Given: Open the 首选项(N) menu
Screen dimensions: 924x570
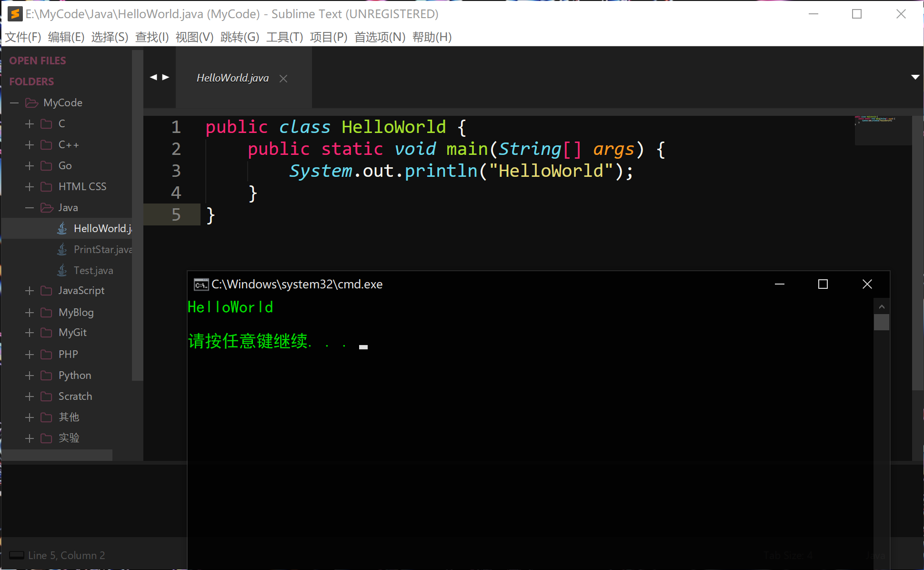Looking at the screenshot, I should coord(380,37).
